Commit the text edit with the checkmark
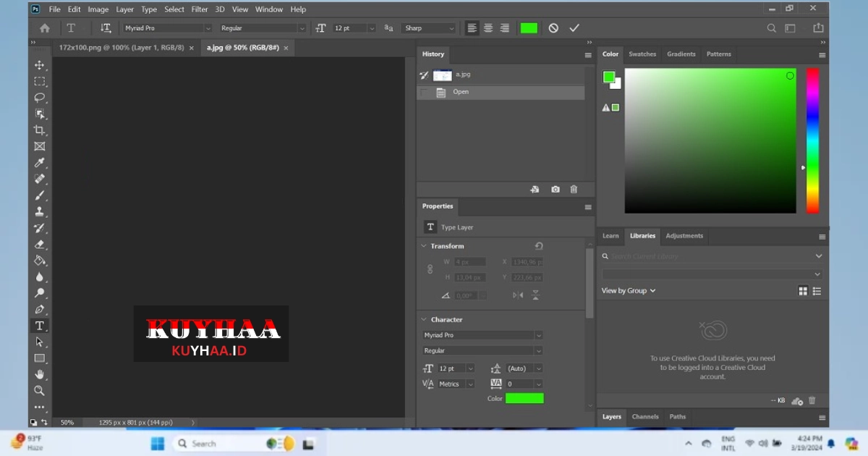The image size is (868, 456). click(574, 28)
